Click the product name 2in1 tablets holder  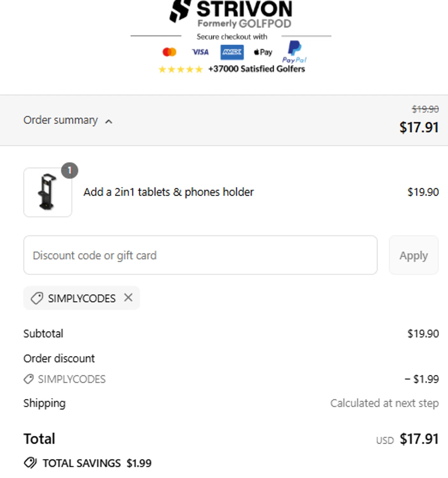click(x=168, y=192)
